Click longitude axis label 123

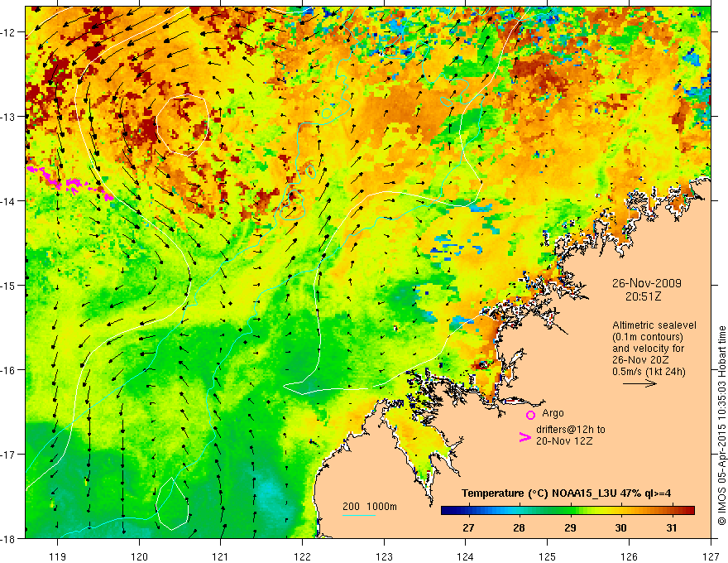click(384, 556)
